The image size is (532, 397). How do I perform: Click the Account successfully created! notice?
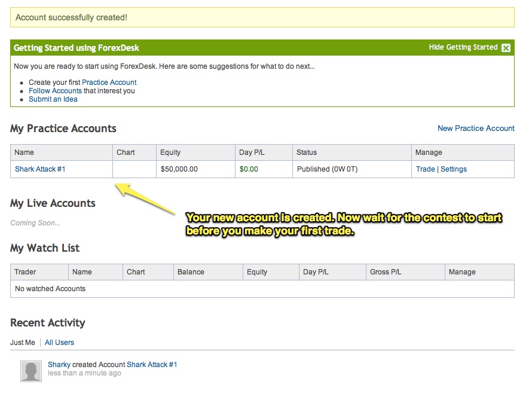[262, 17]
